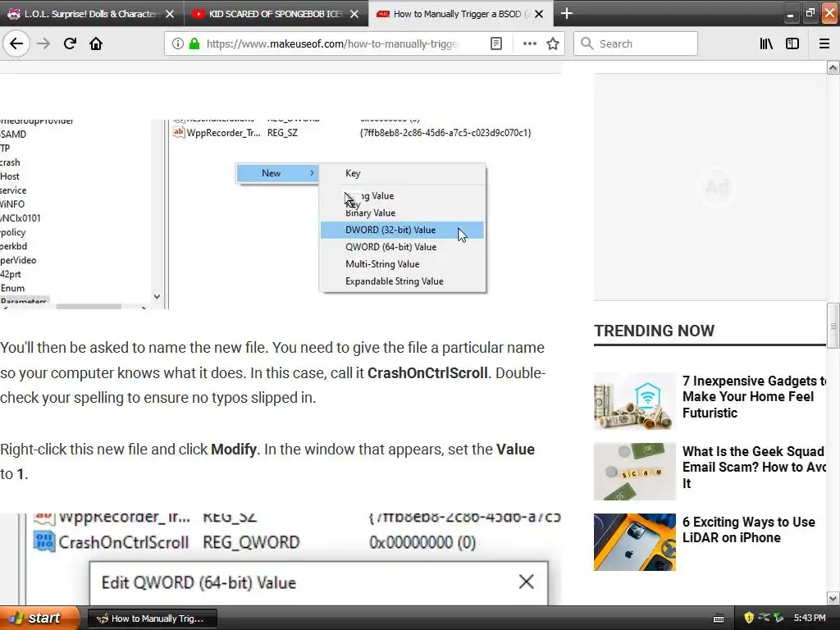Click the yellow security shield tray icon
This screenshot has height=630, width=840.
[x=749, y=619]
